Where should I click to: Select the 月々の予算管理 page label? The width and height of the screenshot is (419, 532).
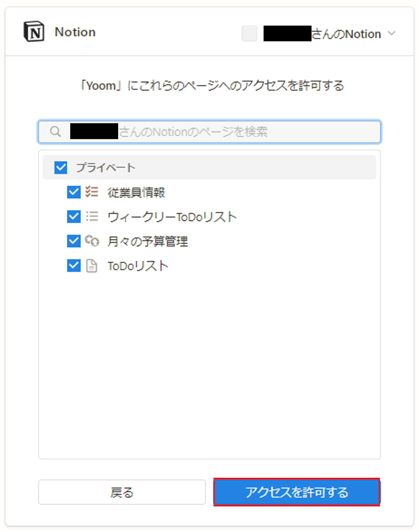click(x=148, y=241)
